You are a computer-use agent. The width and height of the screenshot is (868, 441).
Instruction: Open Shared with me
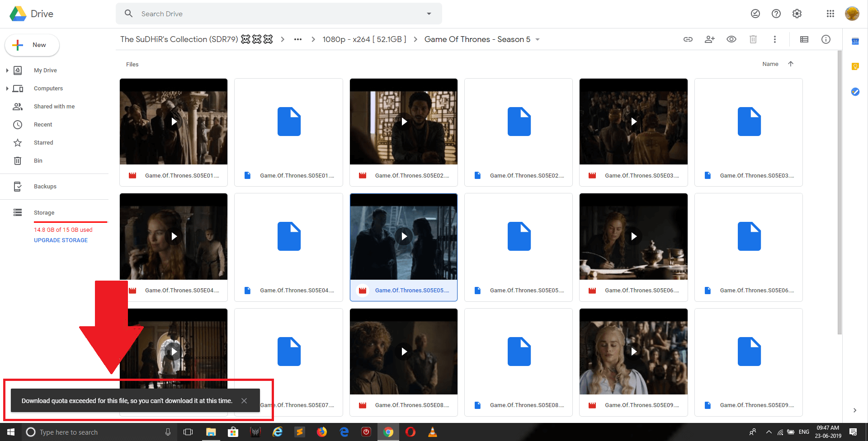coord(54,107)
